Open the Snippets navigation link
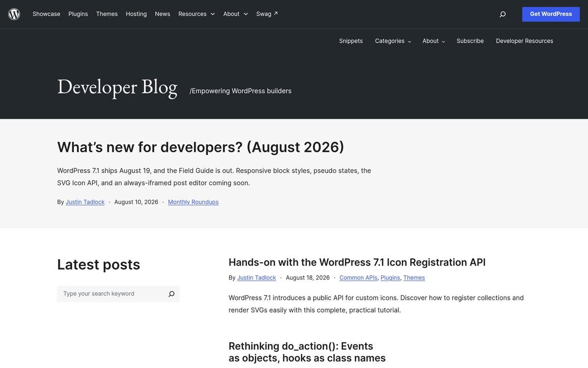Image resolution: width=588 pixels, height=368 pixels. pyautogui.click(x=351, y=41)
